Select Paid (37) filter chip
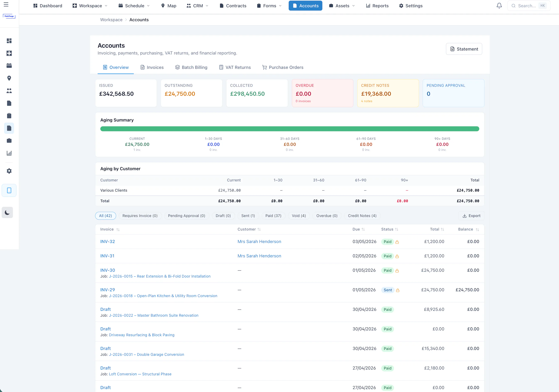The height and width of the screenshot is (392, 559). click(273, 216)
